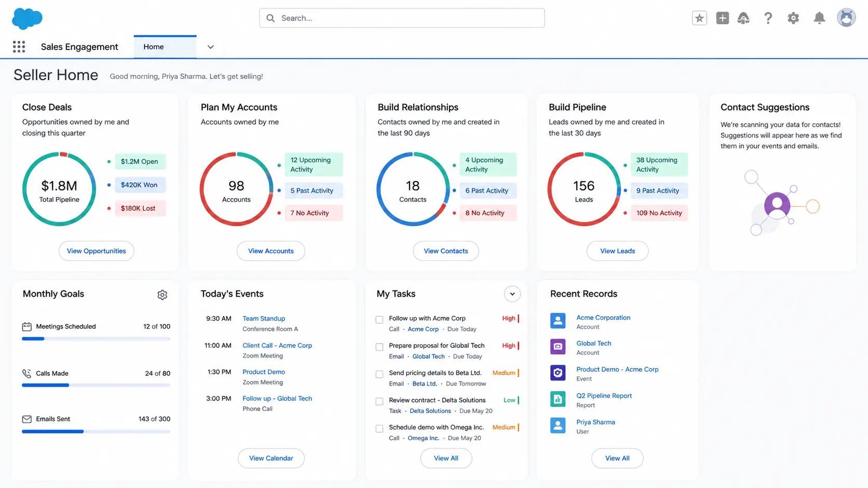Click the 156 Leads donut chart
Screen dimensions: 868x488
click(x=584, y=189)
